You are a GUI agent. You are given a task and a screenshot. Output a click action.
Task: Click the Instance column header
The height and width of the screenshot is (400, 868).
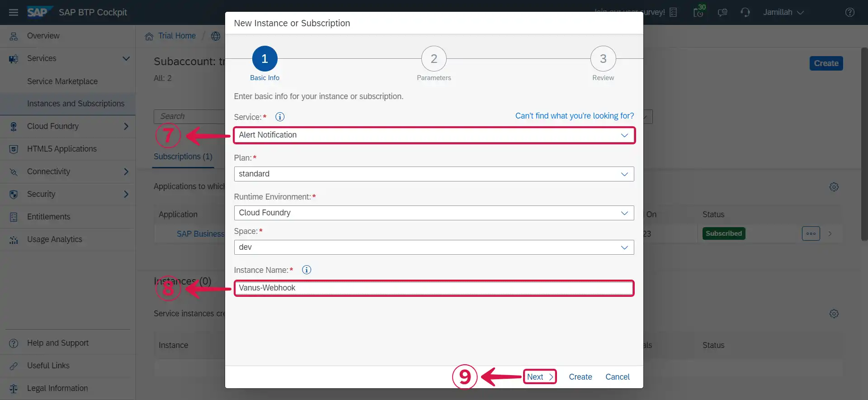(x=173, y=345)
